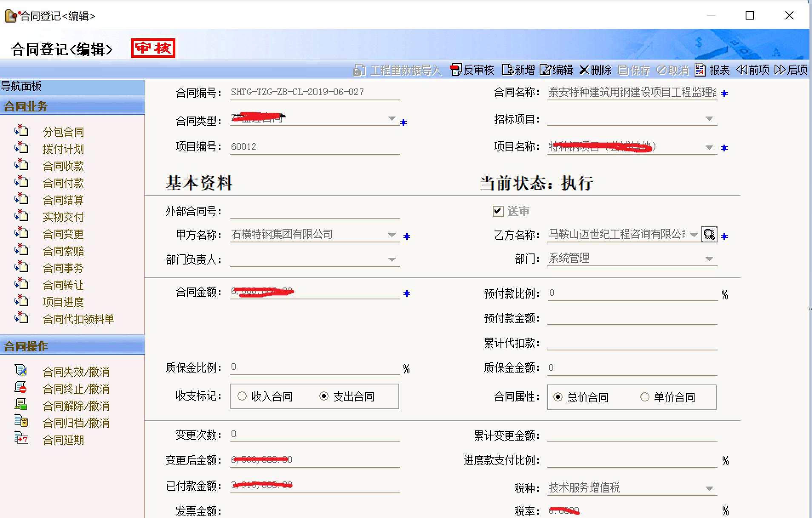The width and height of the screenshot is (812, 518).
Task: Click the 外部合同号 input field
Action: (315, 211)
